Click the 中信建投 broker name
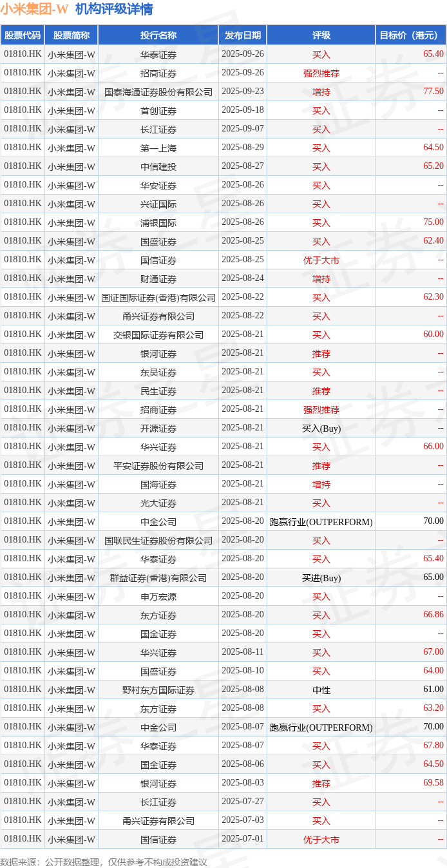This screenshot has height=868, width=447. coord(158,167)
